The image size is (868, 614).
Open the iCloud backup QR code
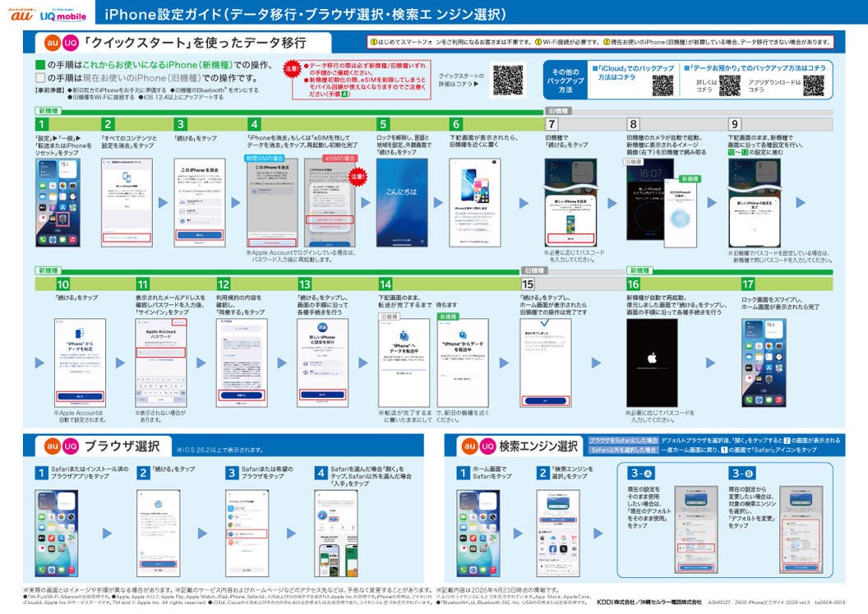[663, 85]
